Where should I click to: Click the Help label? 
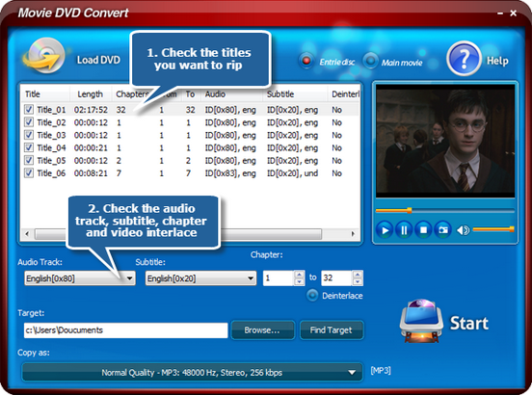click(x=497, y=61)
